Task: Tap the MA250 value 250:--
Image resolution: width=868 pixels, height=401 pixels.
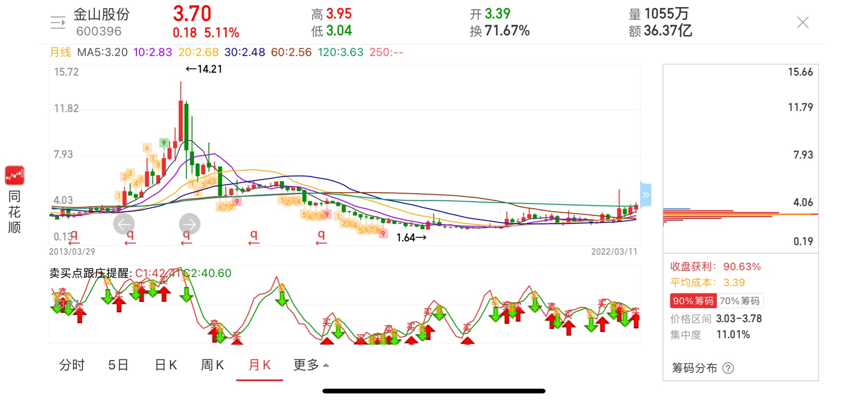Action: pyautogui.click(x=386, y=52)
